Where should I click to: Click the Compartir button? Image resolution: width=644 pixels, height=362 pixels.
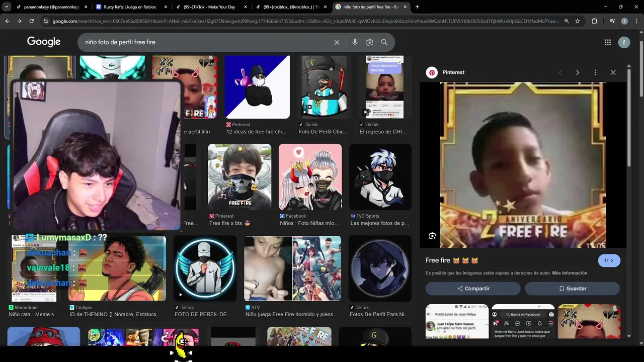473,289
